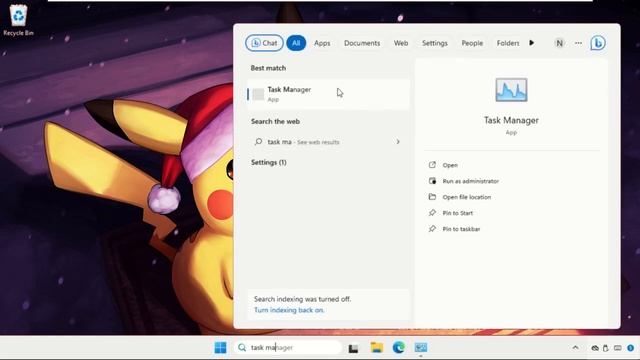This screenshot has width=640, height=360.
Task: Open the running app icon beside Edge
Action: 421,347
